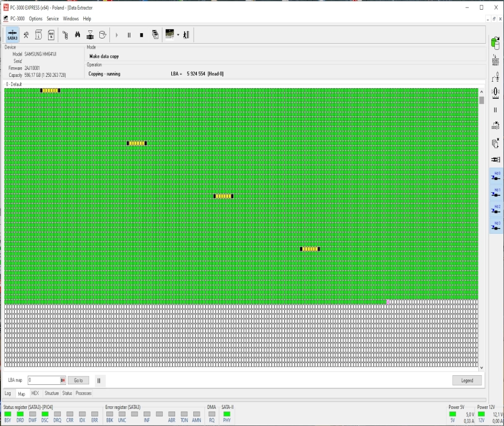Click the funnel over disk icon
Image resolution: width=504 pixels, height=426 pixels.
90,35
